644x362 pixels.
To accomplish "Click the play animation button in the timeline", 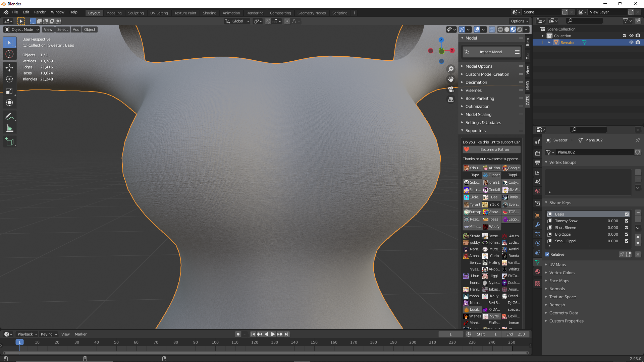I will click(x=273, y=334).
